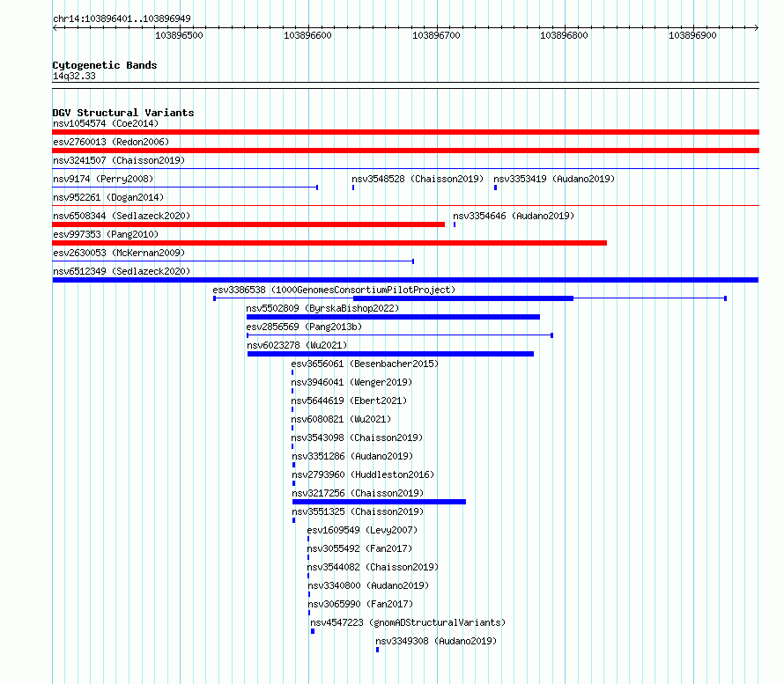Open nsv3353419 (Audano2019) variant details
784x684 pixels.
pos(554,179)
